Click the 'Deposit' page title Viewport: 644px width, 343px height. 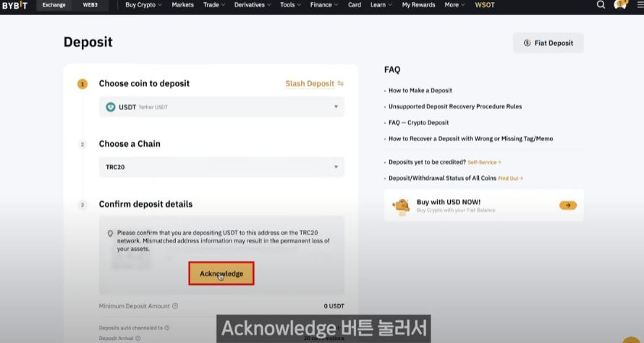88,42
